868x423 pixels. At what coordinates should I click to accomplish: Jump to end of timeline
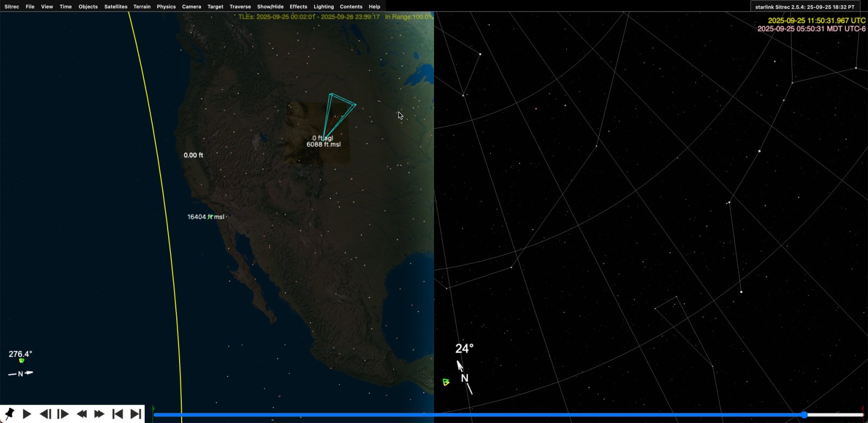tap(136, 414)
